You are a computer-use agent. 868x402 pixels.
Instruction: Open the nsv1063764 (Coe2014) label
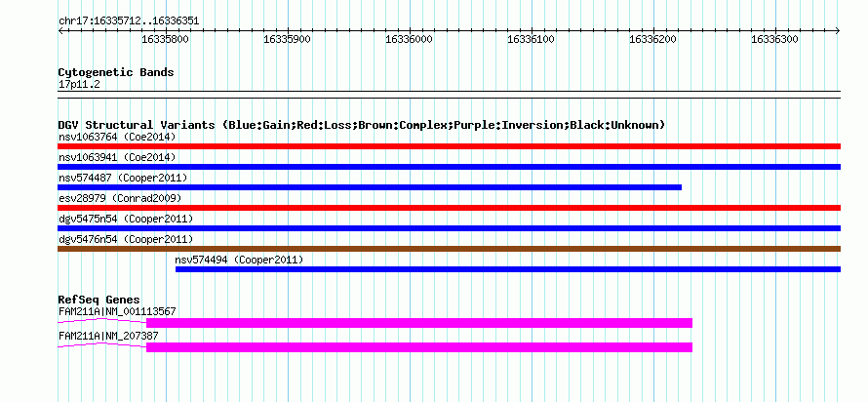[117, 137]
